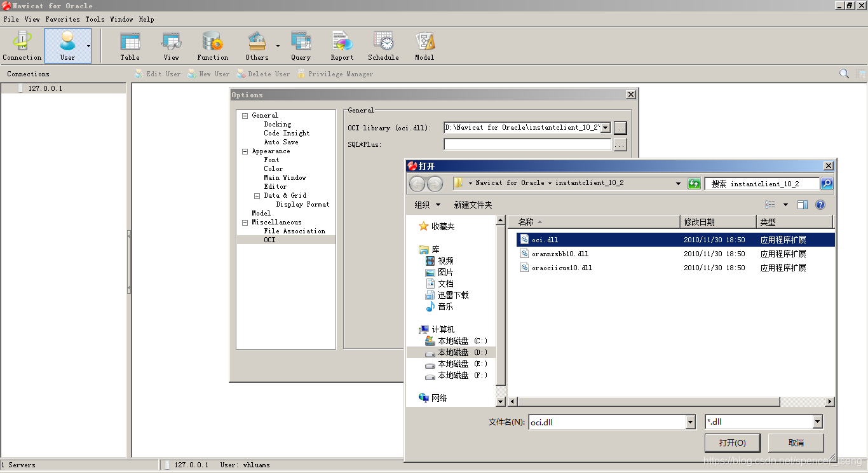Image resolution: width=868 pixels, height=473 pixels.
Task: Select the oci.dll file
Action: (x=675, y=240)
